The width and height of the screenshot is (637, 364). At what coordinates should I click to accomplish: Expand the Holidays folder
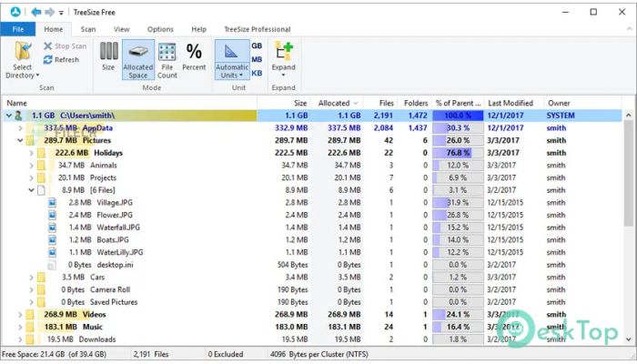coord(31,153)
